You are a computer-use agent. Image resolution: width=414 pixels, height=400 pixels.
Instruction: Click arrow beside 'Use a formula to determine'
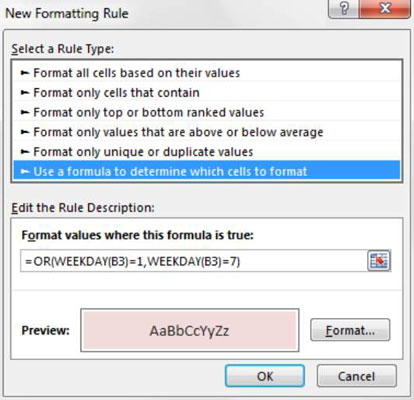[25, 171]
